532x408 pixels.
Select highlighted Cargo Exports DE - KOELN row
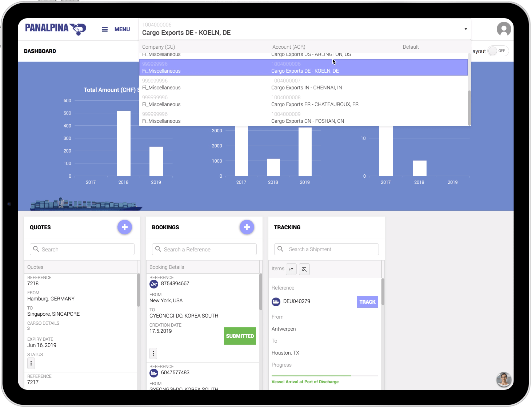[x=303, y=67]
